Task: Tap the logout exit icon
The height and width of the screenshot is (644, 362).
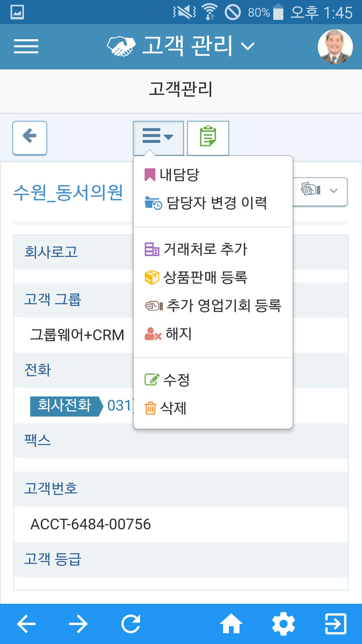Action: (335, 624)
